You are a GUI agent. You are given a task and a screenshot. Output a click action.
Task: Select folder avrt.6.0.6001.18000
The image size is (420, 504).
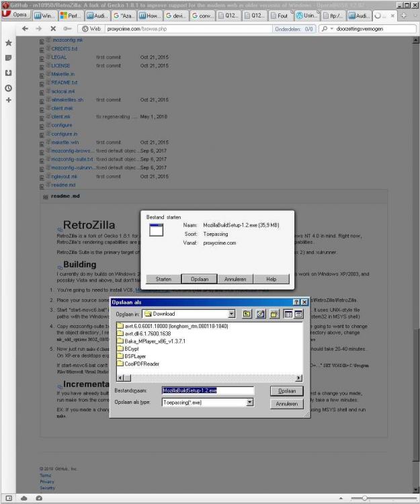coord(173,326)
